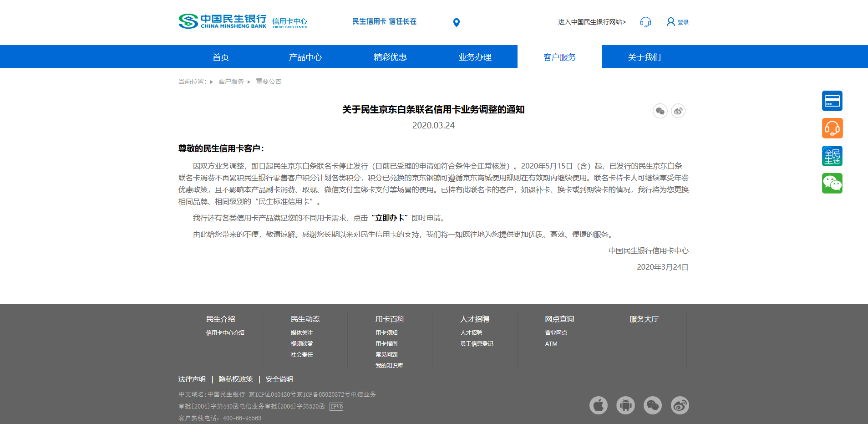Click the Weibo icon in footer
This screenshot has height=424, width=868.
coord(680,405)
